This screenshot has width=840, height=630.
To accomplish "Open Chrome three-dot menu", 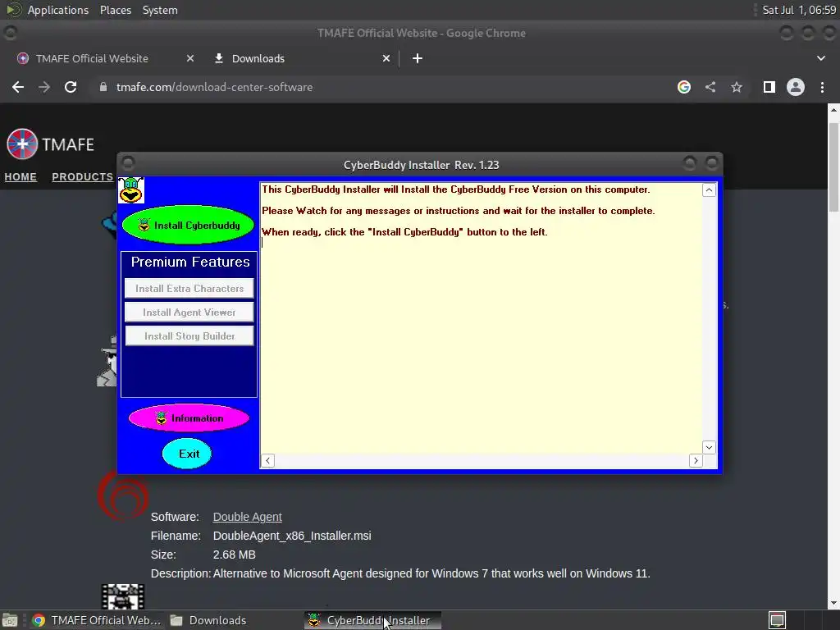I will (x=822, y=87).
